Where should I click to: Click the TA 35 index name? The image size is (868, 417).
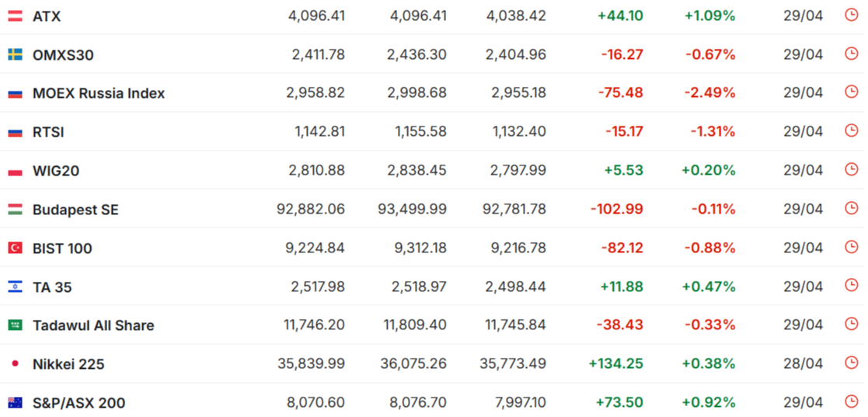(x=52, y=287)
